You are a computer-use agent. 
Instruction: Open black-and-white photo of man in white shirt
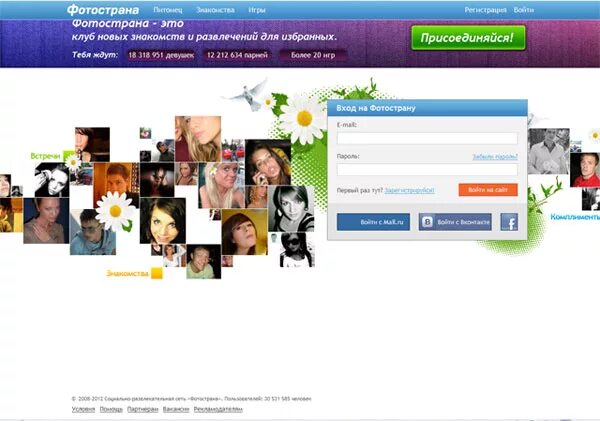pos(548,151)
